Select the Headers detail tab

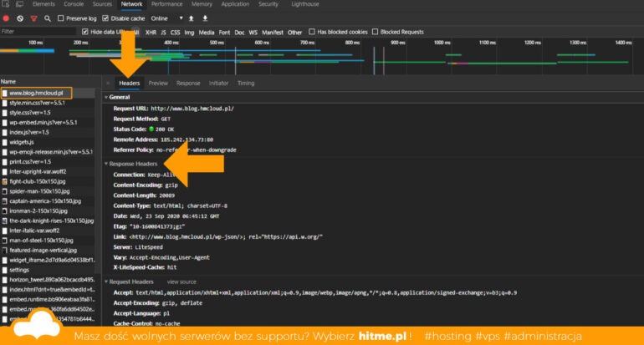click(130, 84)
